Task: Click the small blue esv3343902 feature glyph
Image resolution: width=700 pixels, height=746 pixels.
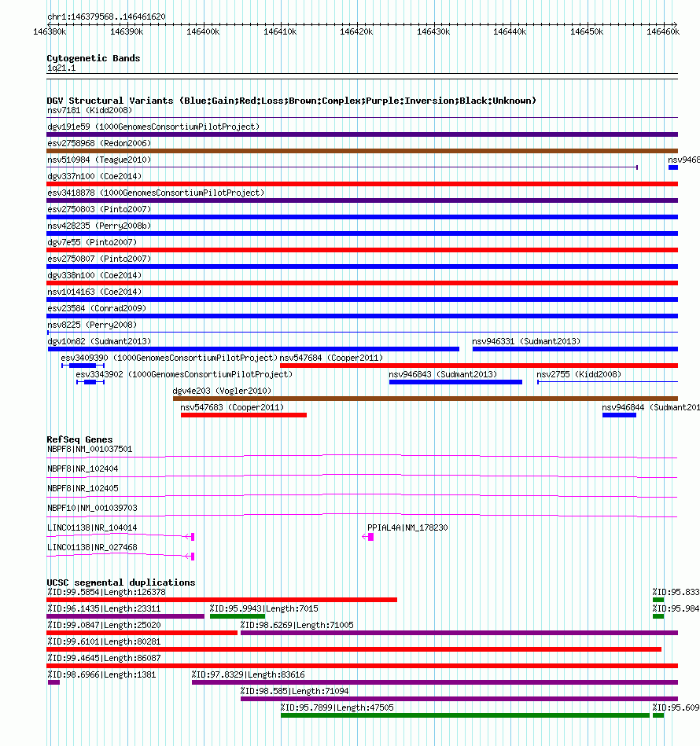Action: pyautogui.click(x=90, y=382)
